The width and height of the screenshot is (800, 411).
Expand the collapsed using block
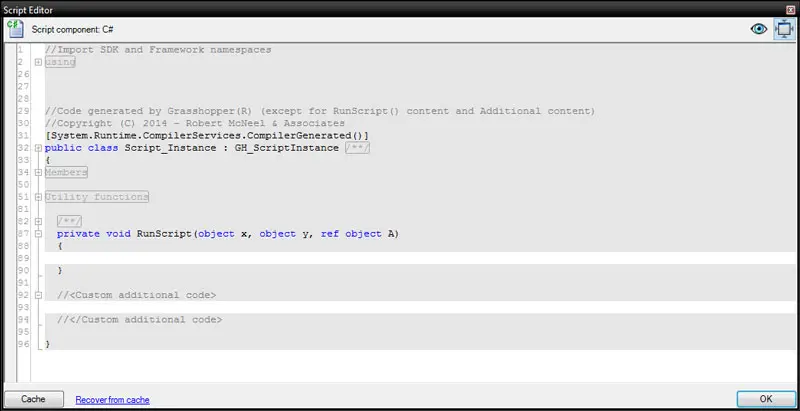(38, 62)
